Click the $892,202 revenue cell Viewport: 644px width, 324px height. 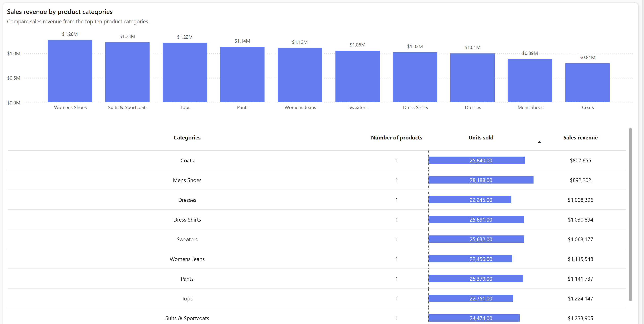(580, 180)
